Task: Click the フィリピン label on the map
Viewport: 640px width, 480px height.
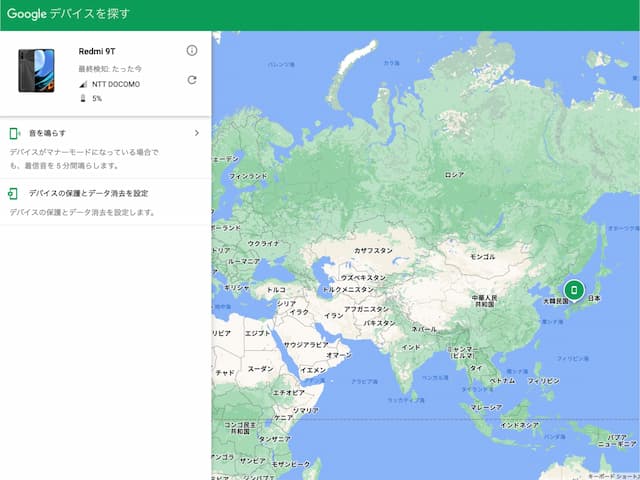Action: [x=543, y=380]
